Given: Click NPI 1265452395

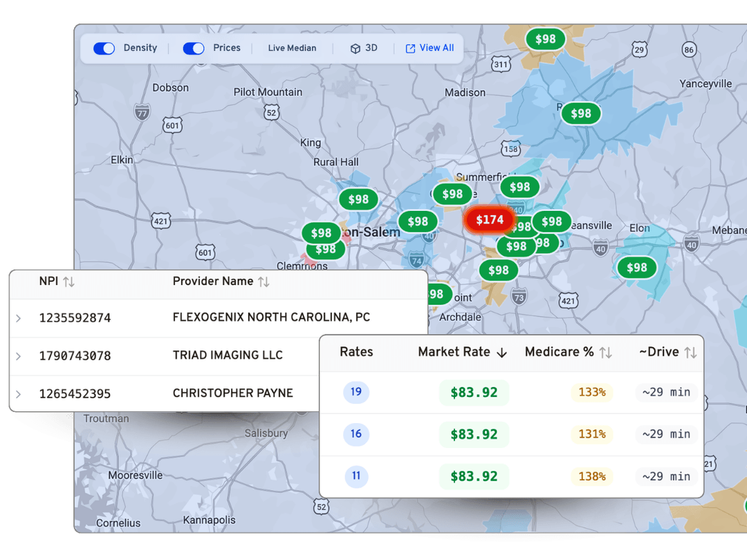Looking at the screenshot, I should tap(75, 394).
